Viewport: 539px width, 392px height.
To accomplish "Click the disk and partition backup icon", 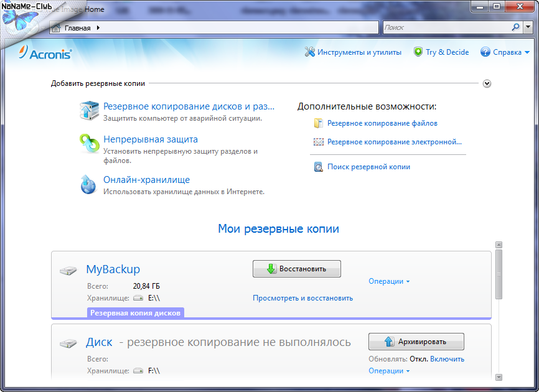I will click(89, 111).
